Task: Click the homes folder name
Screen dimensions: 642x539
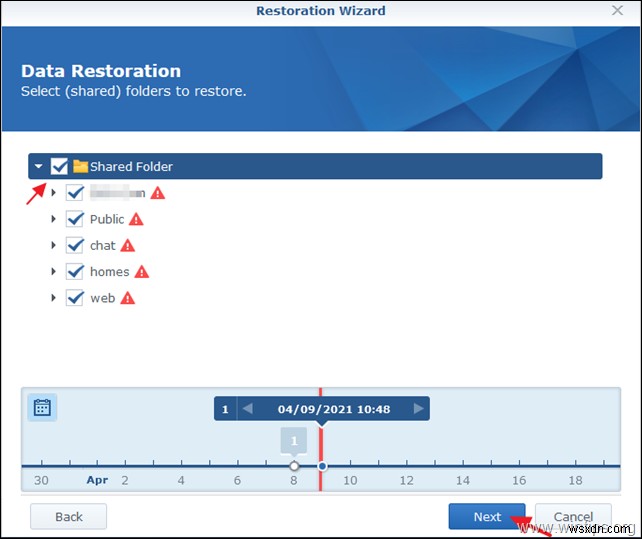Action: (x=109, y=272)
